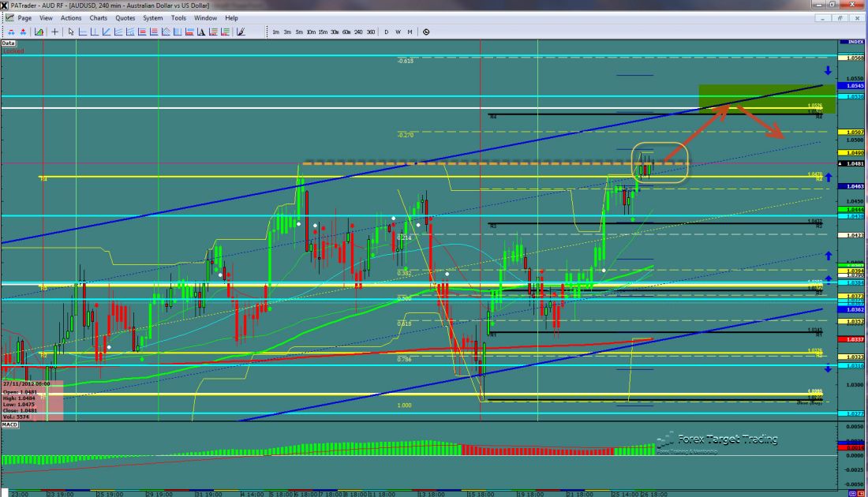This screenshot has width=868, height=497.
Task: Open the Charts menu
Action: click(99, 17)
